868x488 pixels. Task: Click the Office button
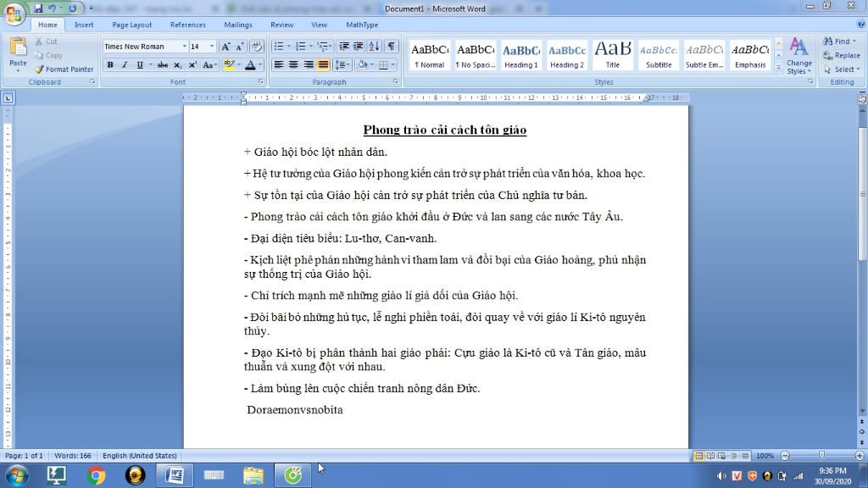(x=14, y=14)
